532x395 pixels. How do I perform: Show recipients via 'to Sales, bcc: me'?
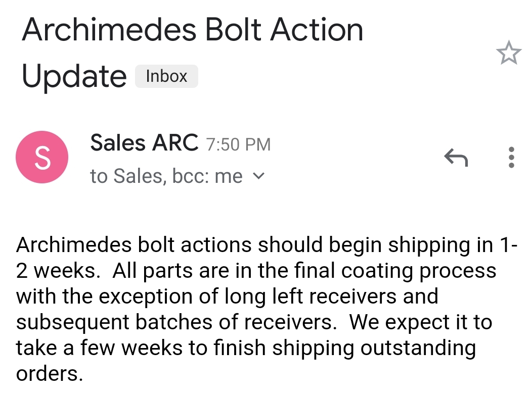166,176
